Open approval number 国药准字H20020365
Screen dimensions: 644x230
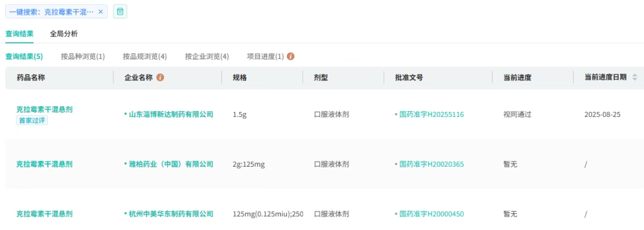point(432,164)
